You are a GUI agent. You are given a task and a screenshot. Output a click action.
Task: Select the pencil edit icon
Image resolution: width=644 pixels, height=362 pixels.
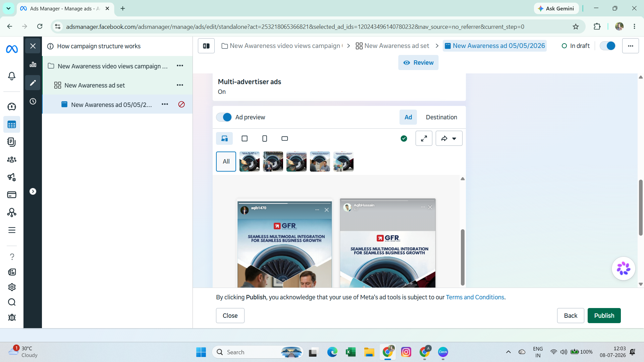(33, 83)
